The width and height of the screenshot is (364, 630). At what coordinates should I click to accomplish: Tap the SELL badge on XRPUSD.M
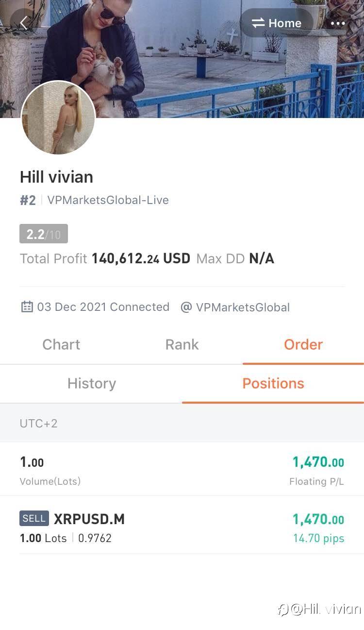(34, 518)
